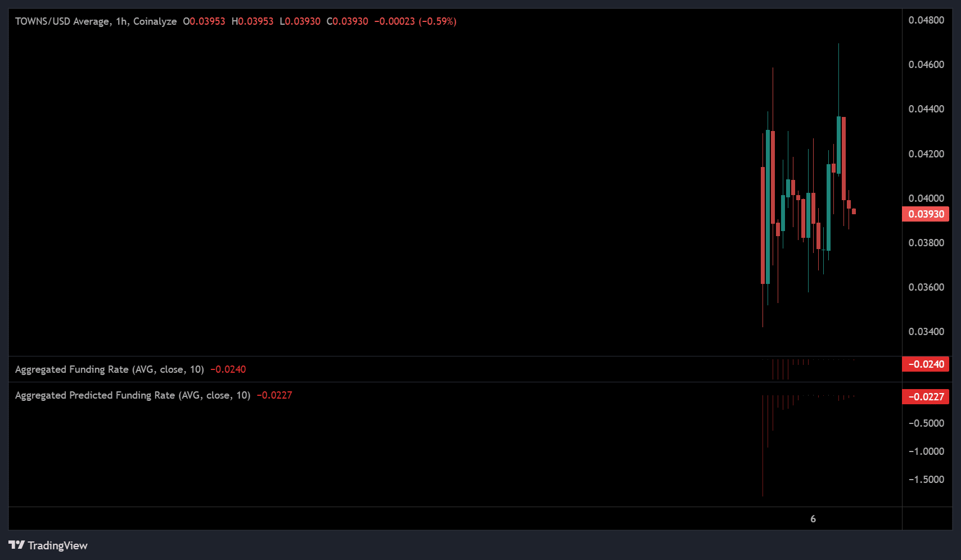The image size is (961, 560).
Task: Click the date label 6 on time axis
Action: (813, 519)
